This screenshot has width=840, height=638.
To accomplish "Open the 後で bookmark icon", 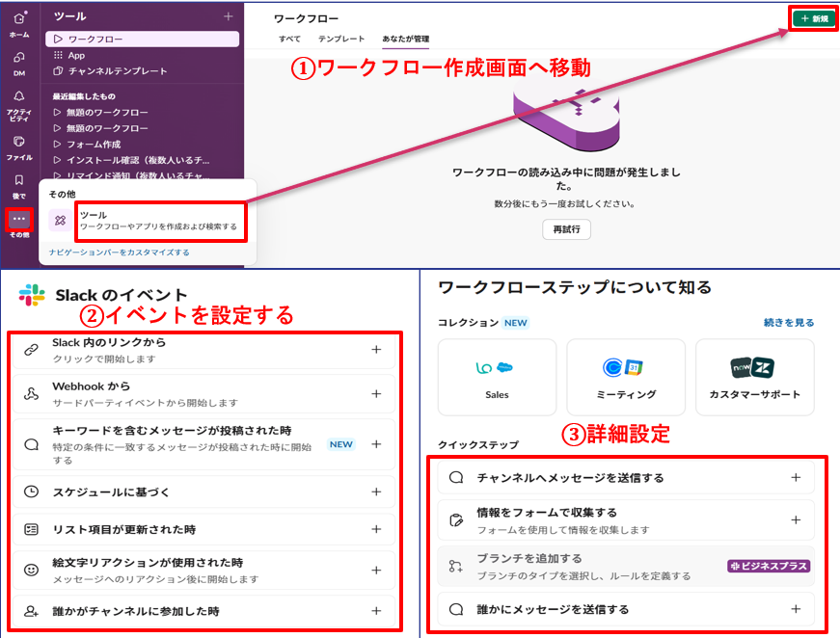I will tap(18, 181).
